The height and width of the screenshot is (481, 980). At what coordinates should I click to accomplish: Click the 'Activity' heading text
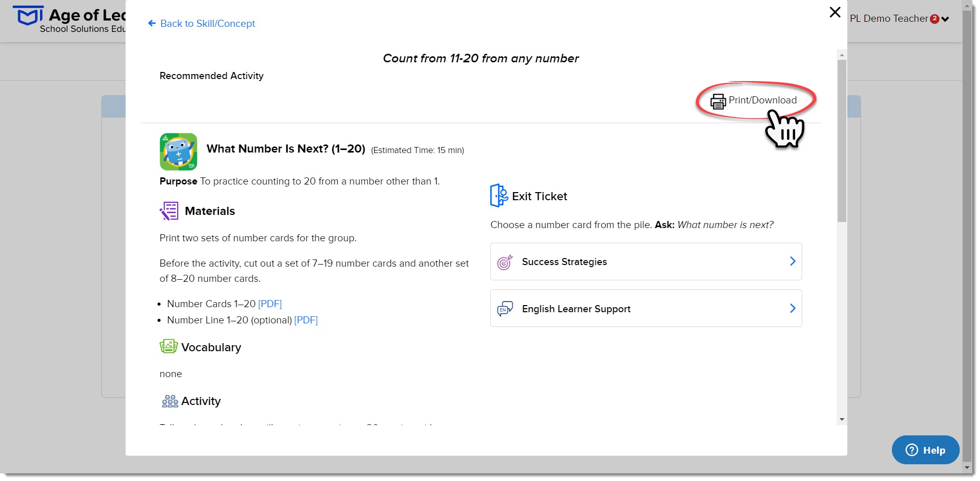click(201, 401)
